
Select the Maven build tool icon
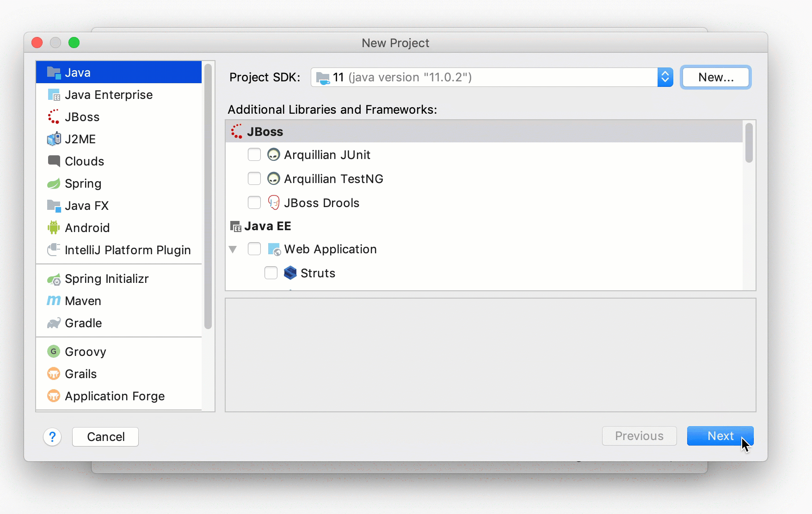(x=54, y=300)
